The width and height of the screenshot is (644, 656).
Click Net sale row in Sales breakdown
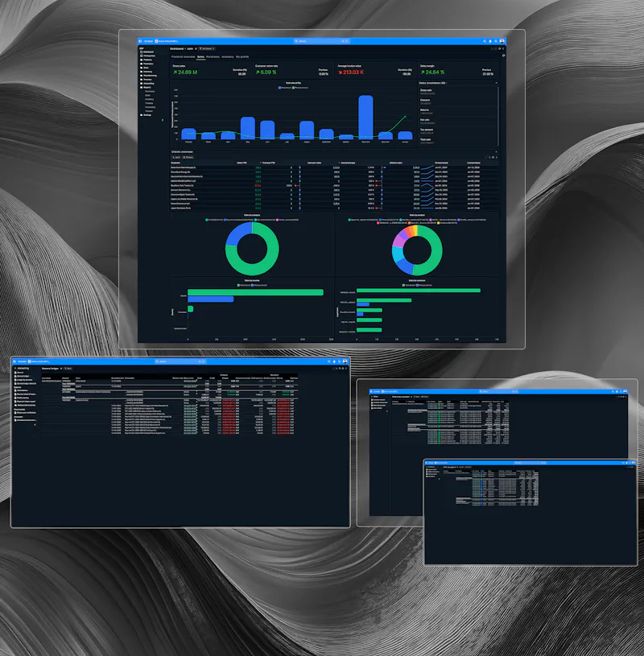pyautogui.click(x=458, y=122)
